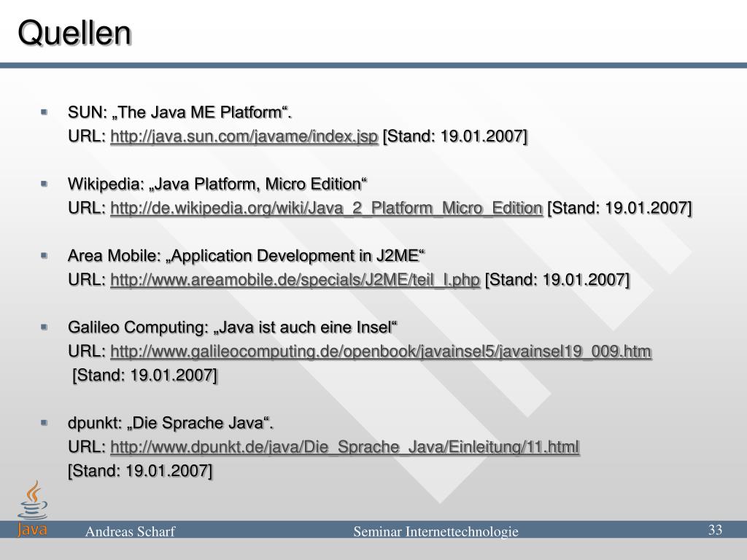Select the text 'Area Mobile: „Application Development in J2ME“'
Viewport: 747px width, 560px height.
tap(247, 256)
